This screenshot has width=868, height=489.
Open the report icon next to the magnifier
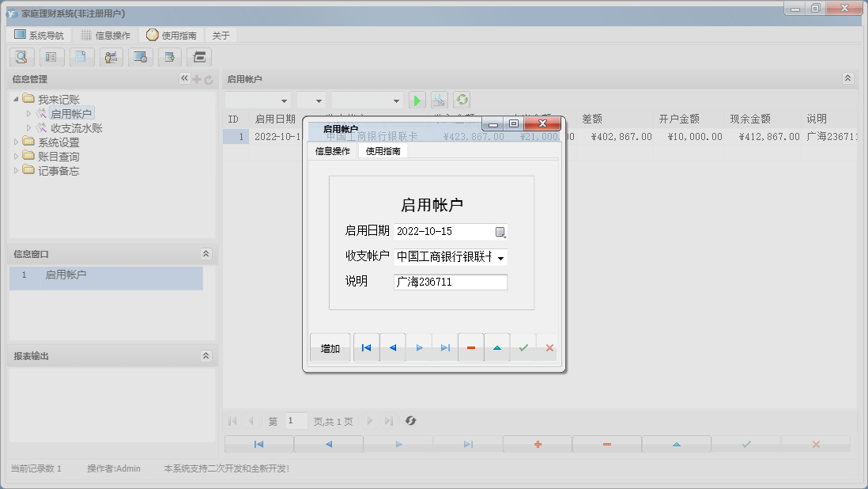point(51,57)
